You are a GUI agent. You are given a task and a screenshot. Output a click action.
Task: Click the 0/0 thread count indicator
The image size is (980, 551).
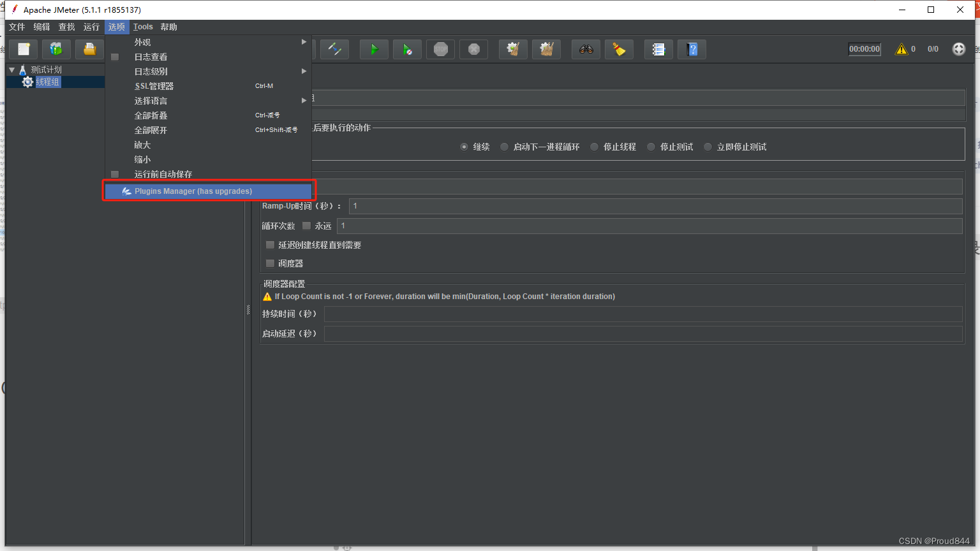tap(933, 49)
